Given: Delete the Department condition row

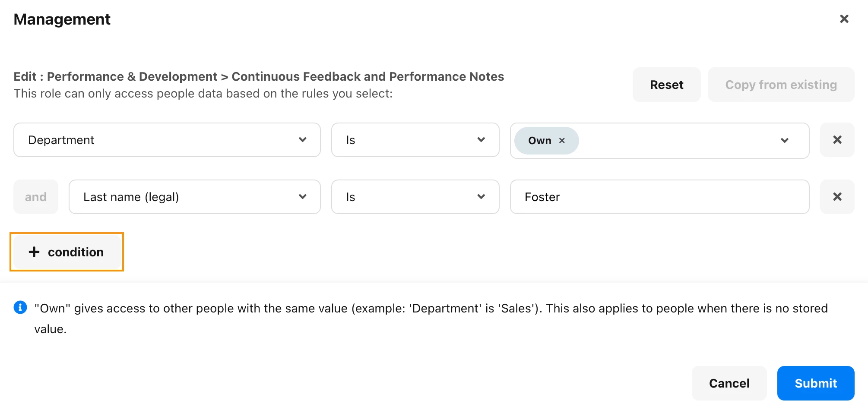Looking at the screenshot, I should coord(837,140).
